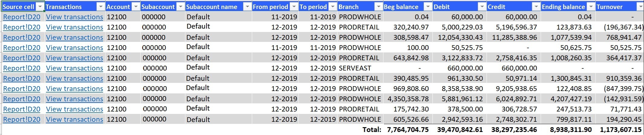Open the Subaccount column filter dropdown
This screenshot has width=644, height=135.
[x=181, y=7]
